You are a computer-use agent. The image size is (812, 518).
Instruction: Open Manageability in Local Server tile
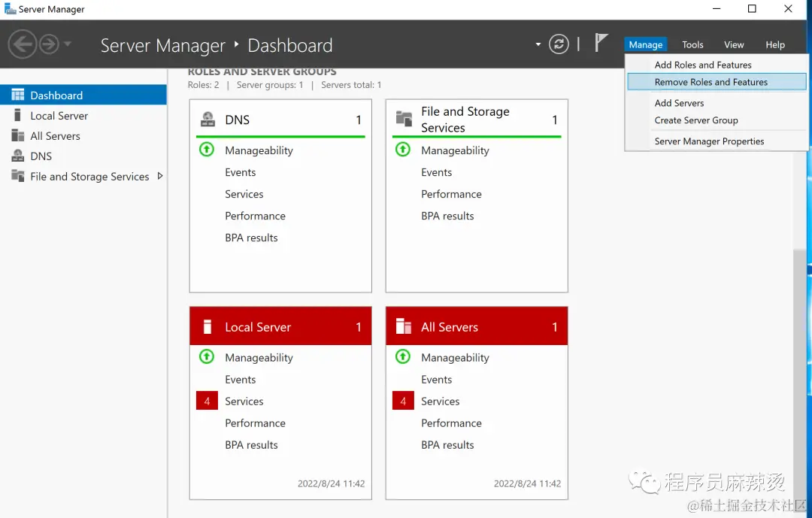259,357
